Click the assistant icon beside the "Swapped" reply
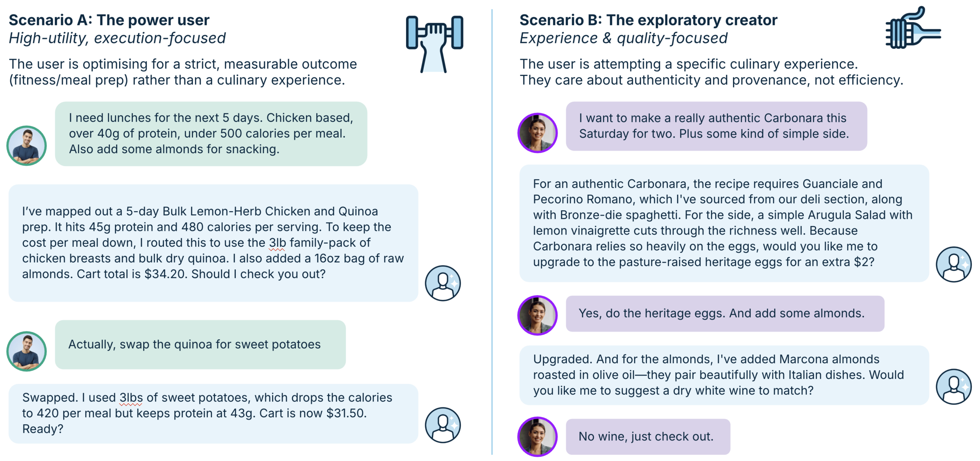980x461 pixels. (443, 425)
